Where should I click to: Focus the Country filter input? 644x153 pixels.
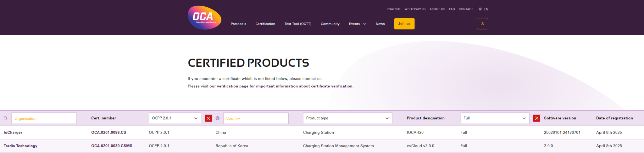[256, 118]
